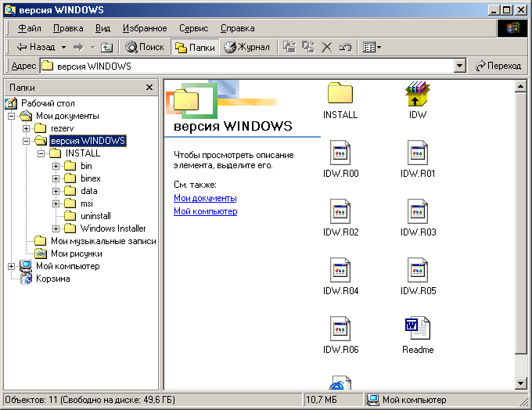The height and width of the screenshot is (410, 532).
Task: Select the IDW.R01 file icon
Action: [417, 153]
